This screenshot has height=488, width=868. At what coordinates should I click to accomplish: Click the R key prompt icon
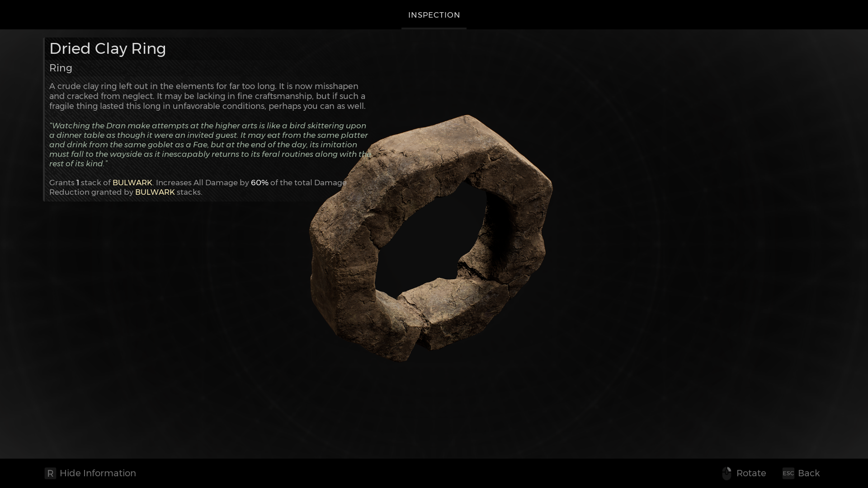(x=50, y=474)
